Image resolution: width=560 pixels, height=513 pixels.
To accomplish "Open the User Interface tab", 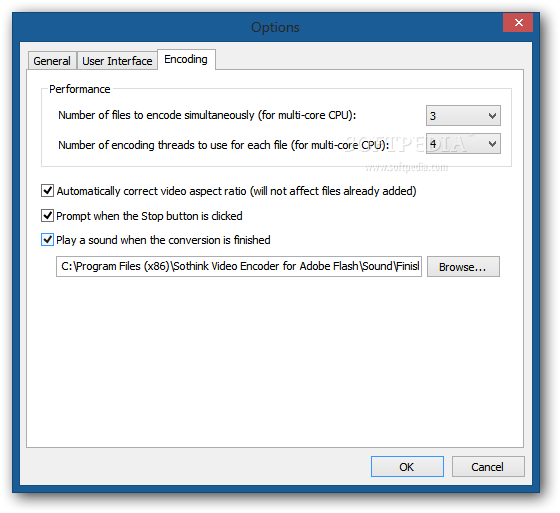I will coord(117,61).
